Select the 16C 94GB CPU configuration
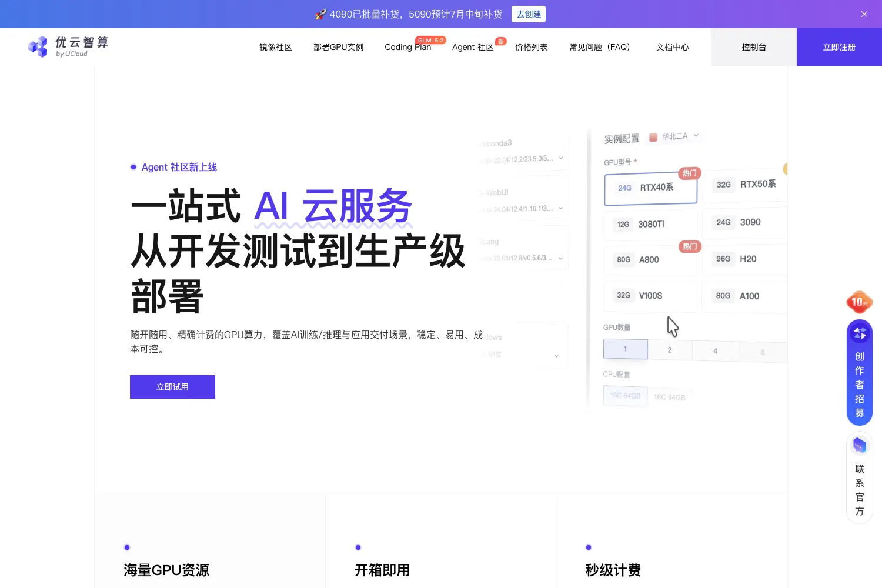Screen dimensions: 882x588 (670, 397)
